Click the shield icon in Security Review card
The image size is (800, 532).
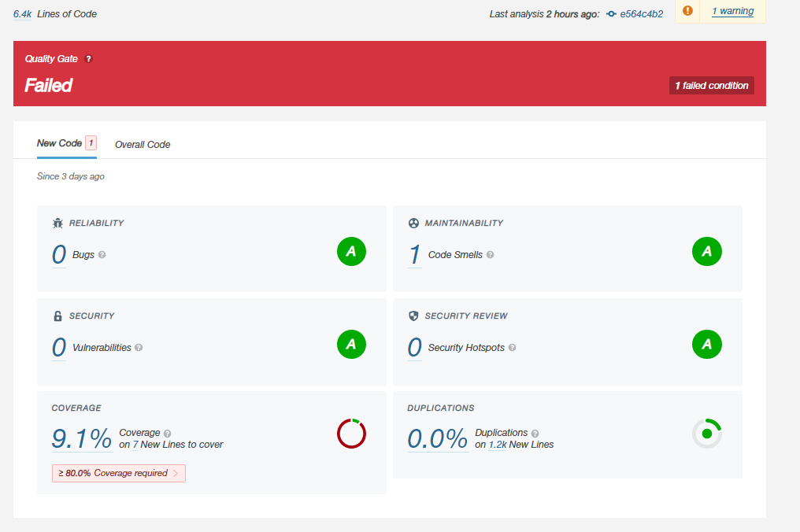(x=413, y=316)
